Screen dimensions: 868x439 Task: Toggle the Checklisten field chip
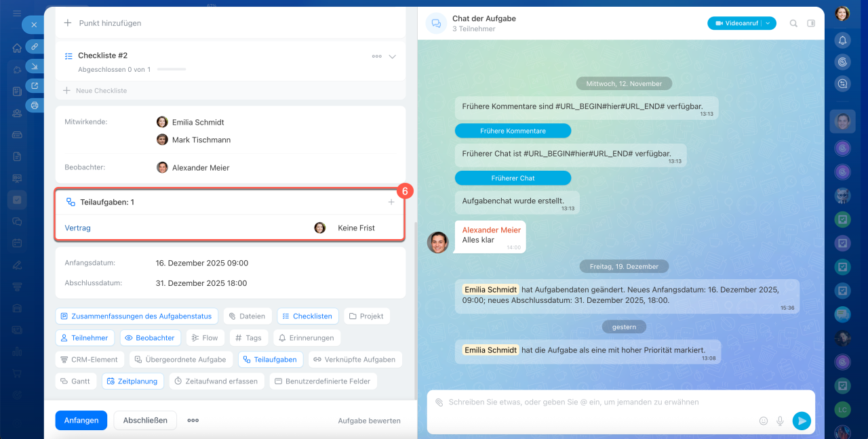pyautogui.click(x=307, y=316)
